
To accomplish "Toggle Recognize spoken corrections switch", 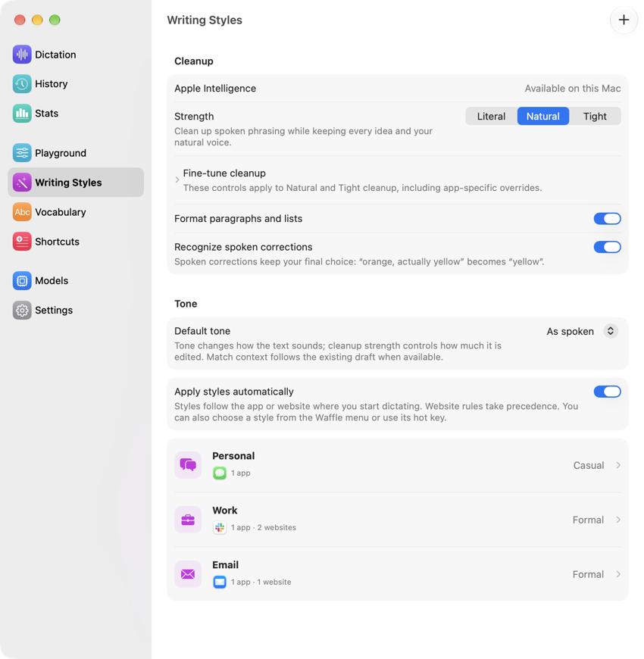I will pos(607,247).
